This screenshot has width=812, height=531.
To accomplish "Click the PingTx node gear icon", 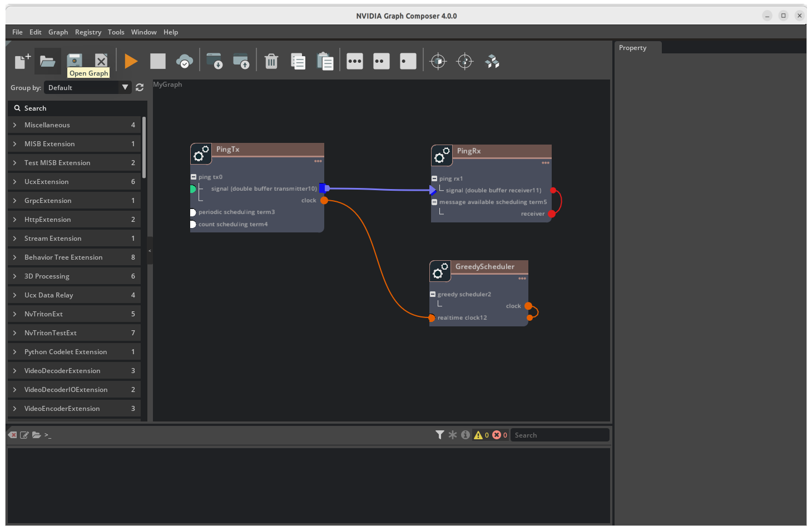I will coord(201,154).
